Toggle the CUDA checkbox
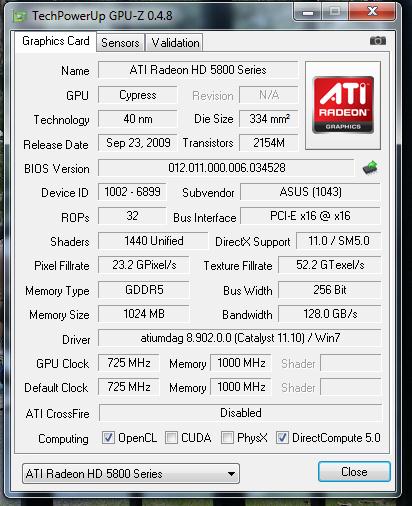 [171, 438]
